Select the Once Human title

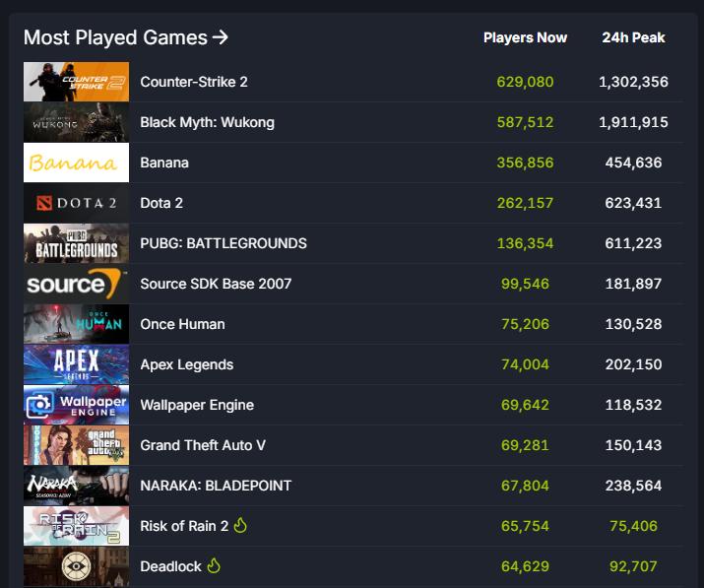point(183,324)
